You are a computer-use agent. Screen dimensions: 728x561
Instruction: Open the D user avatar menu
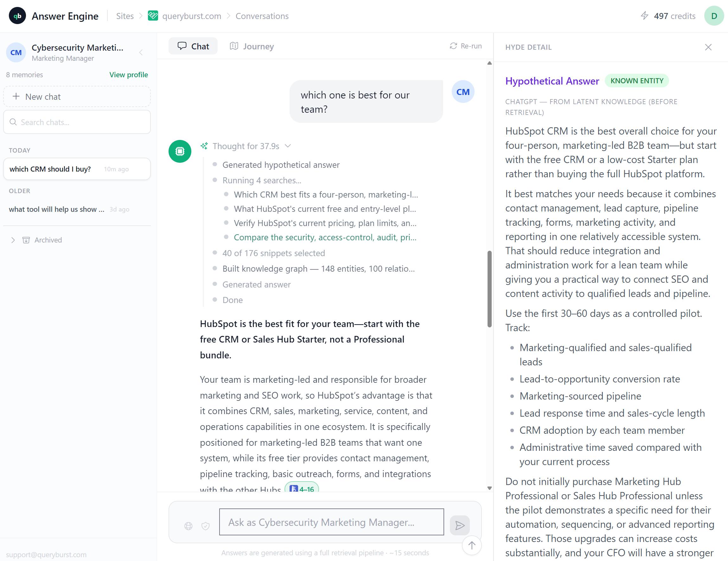(x=714, y=16)
